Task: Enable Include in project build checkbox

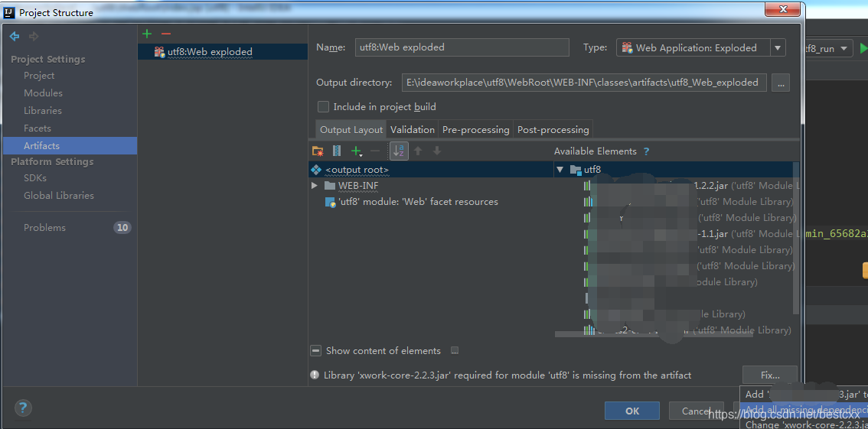Action: tap(323, 107)
